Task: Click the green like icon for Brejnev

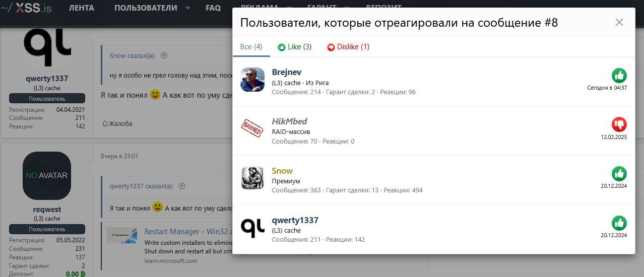Action: (619, 76)
